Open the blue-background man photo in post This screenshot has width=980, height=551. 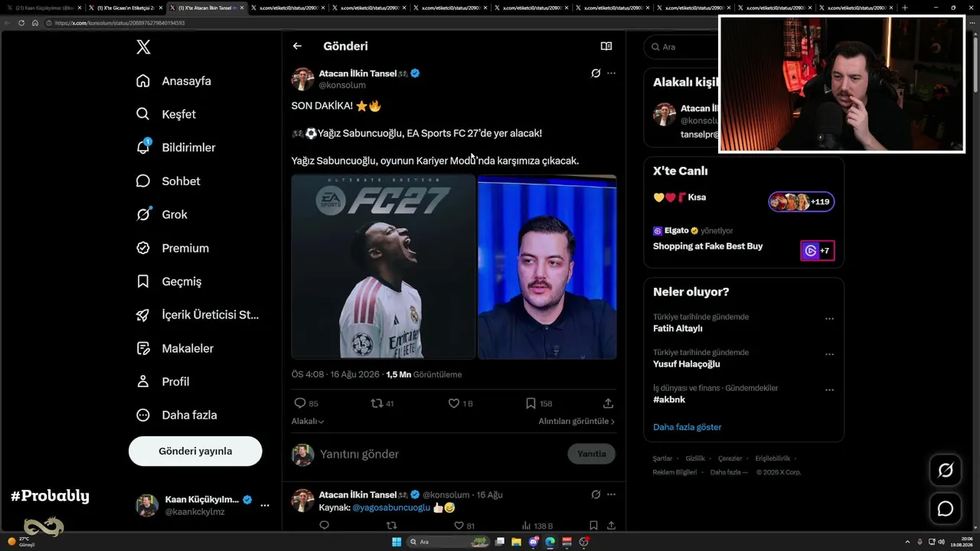tap(547, 266)
